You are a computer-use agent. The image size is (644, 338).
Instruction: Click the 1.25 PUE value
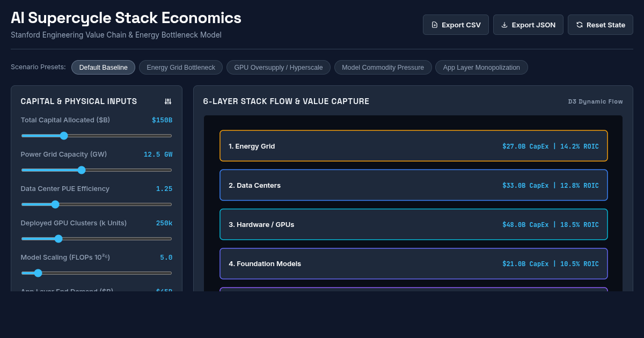164,189
